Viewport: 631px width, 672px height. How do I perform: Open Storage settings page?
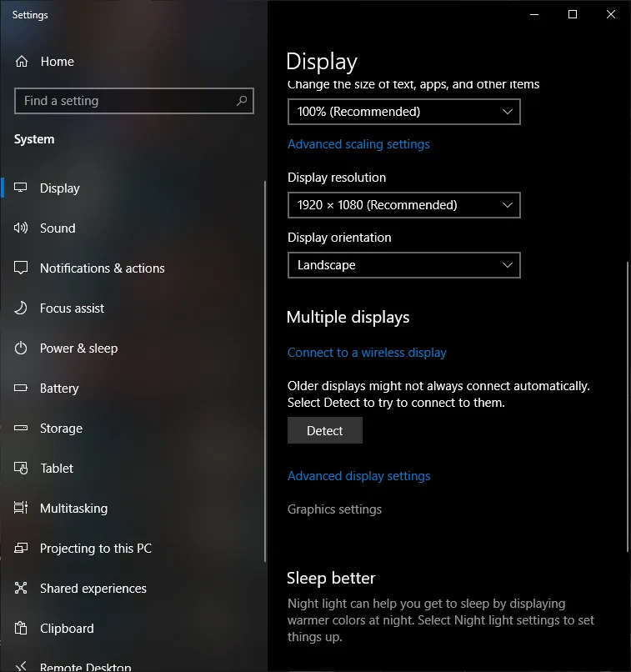point(61,429)
